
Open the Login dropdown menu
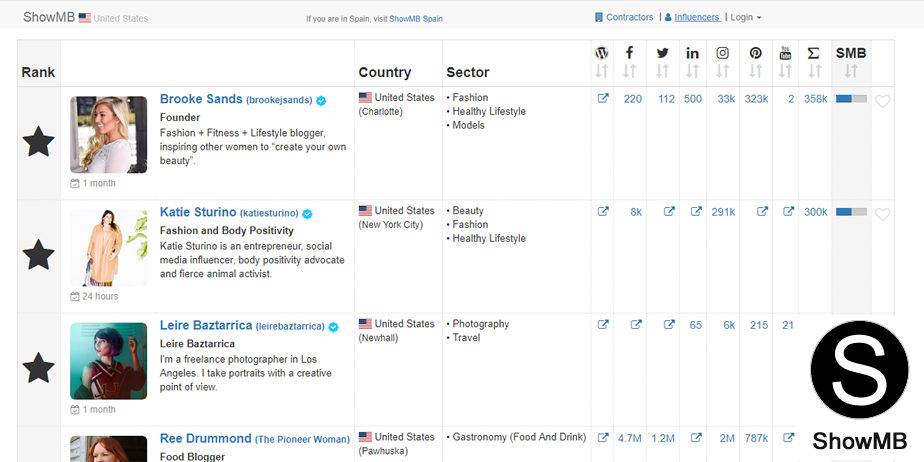(x=745, y=18)
